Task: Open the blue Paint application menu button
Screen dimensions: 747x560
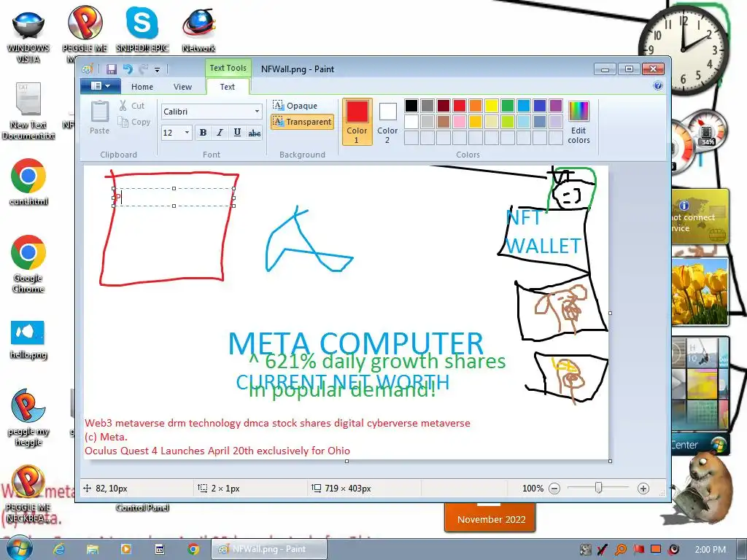Action: pos(100,86)
